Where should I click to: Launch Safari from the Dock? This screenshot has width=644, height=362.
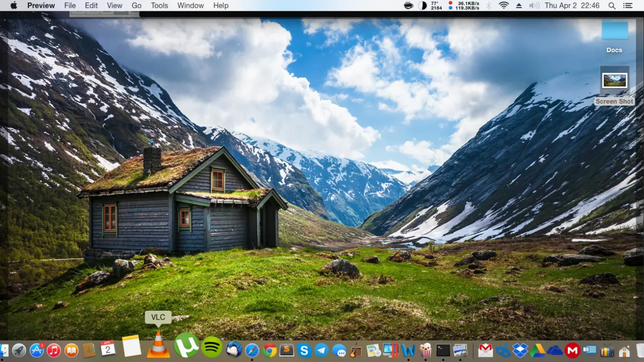click(x=252, y=350)
